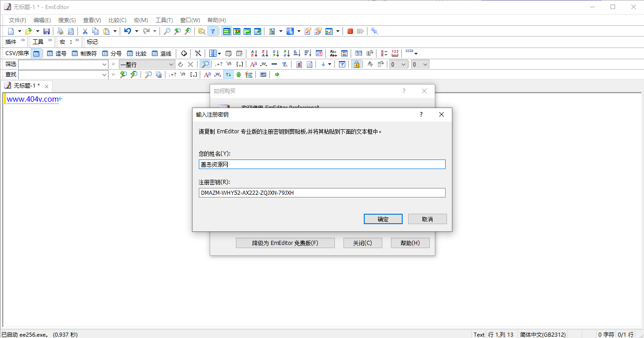Click the Print icon in toolbar
Screen dimensions: 644x338
point(60,31)
